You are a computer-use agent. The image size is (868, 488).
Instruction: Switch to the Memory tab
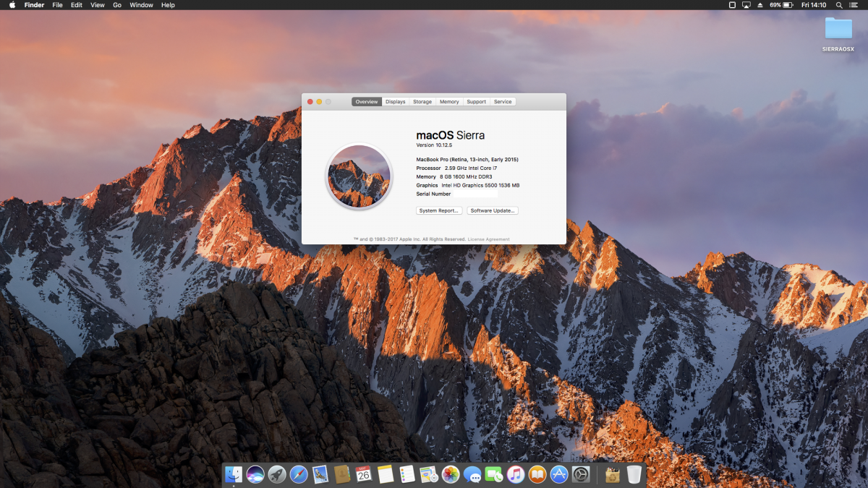pyautogui.click(x=449, y=102)
